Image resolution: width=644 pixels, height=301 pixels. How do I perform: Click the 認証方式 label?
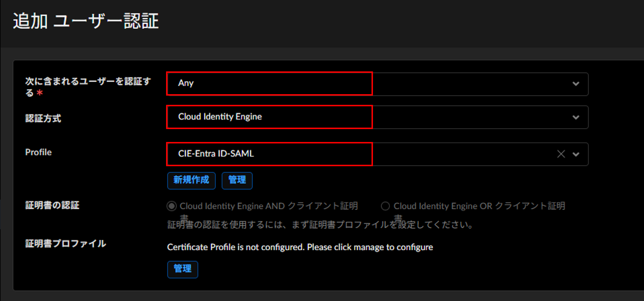43,118
